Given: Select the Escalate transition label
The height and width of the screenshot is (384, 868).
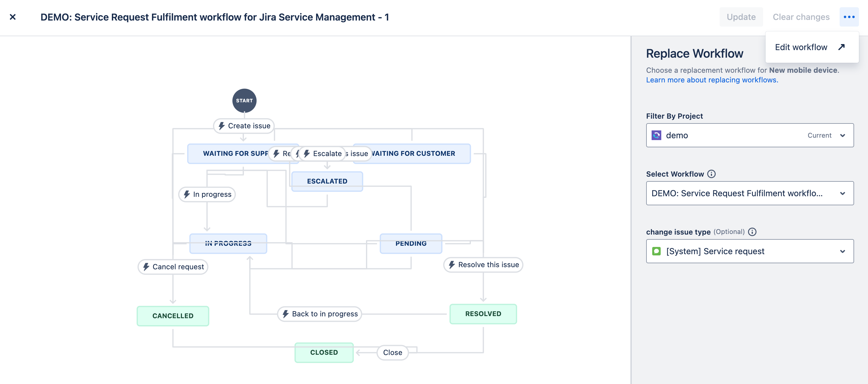Looking at the screenshot, I should [x=322, y=153].
